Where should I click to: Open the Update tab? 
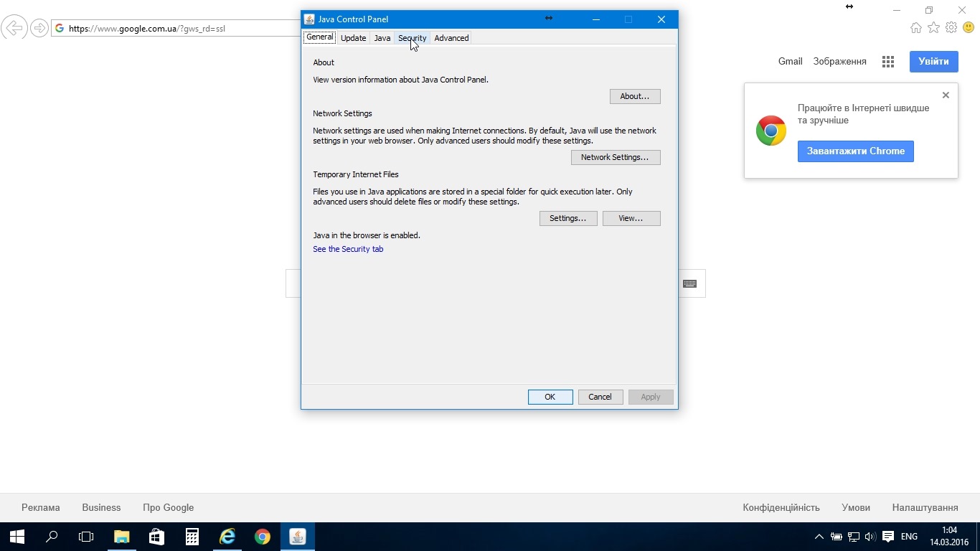pos(353,38)
